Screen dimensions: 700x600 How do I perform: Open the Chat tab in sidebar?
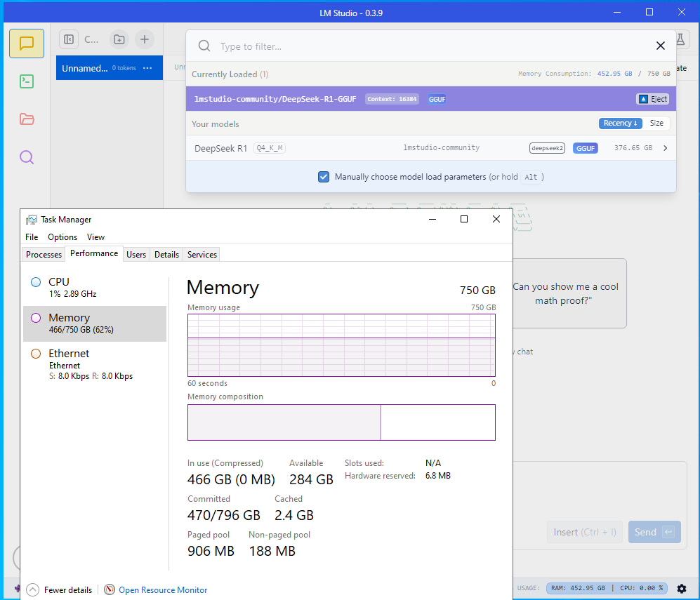point(27,44)
